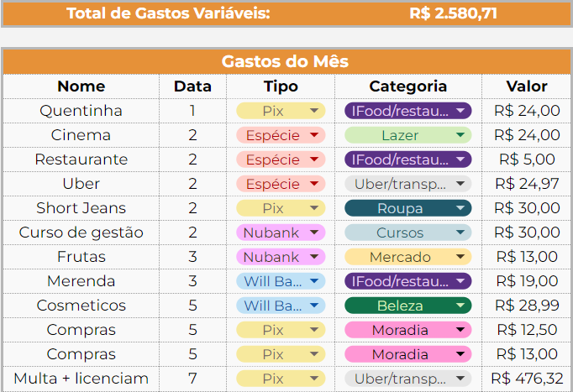Select the Gastos do Mês header
573x392 pixels.
tap(286, 61)
